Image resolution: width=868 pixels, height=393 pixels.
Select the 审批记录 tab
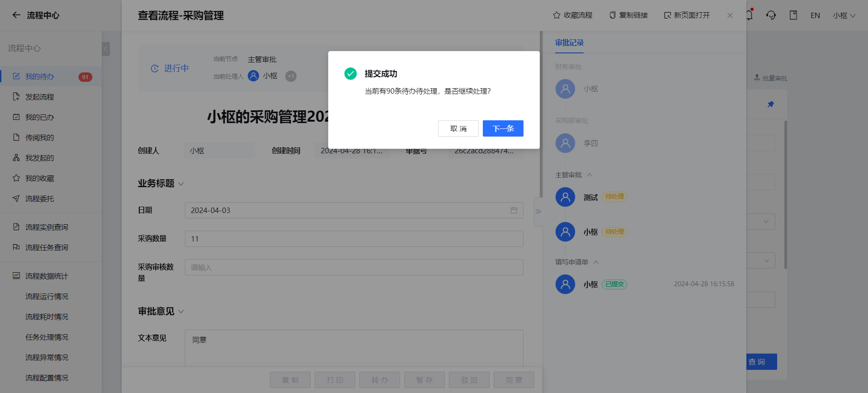569,43
